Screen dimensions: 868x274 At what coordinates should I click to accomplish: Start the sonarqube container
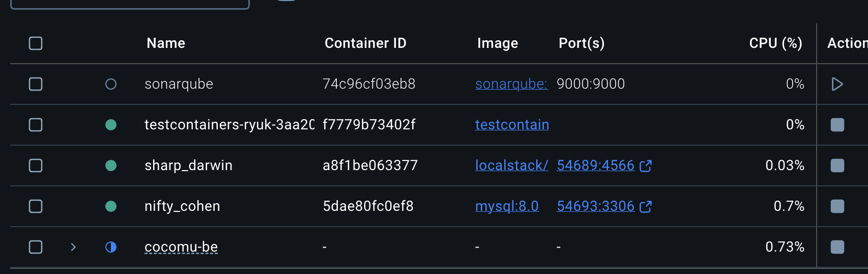pos(837,84)
